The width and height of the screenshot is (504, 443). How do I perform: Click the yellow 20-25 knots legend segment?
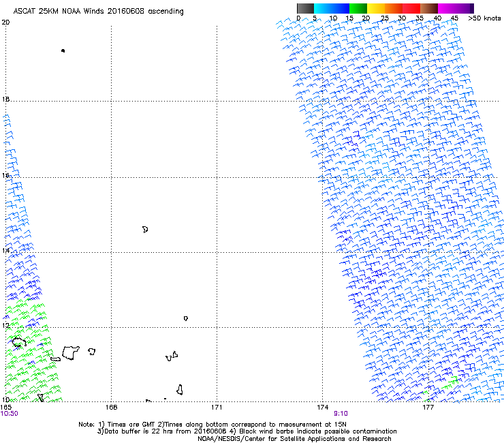[x=376, y=8]
